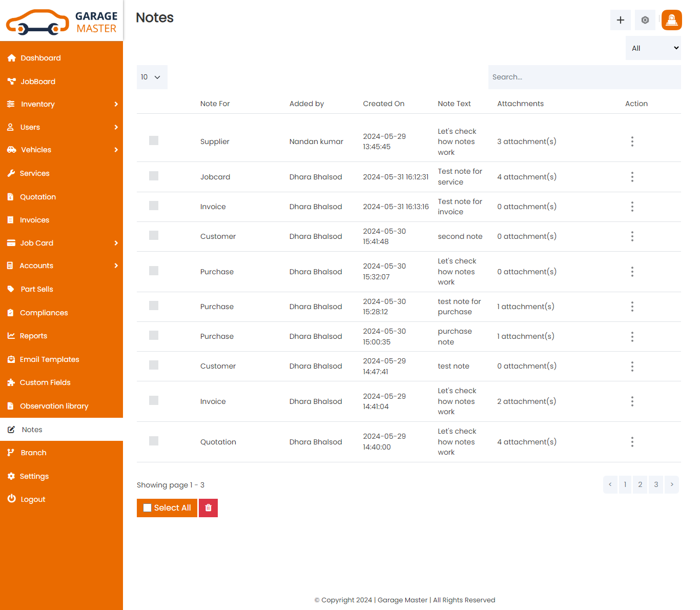Open action dots for the Jobcard note
Image resolution: width=700 pixels, height=610 pixels.
tap(632, 177)
